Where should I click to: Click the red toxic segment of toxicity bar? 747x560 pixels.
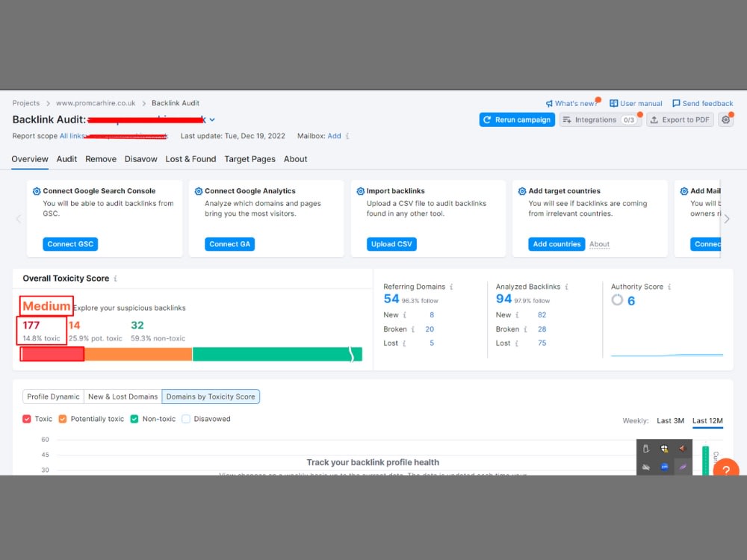click(52, 354)
